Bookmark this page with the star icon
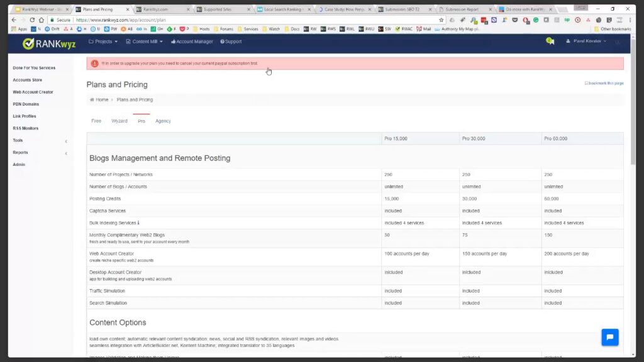644x362 pixels. [x=441, y=19]
